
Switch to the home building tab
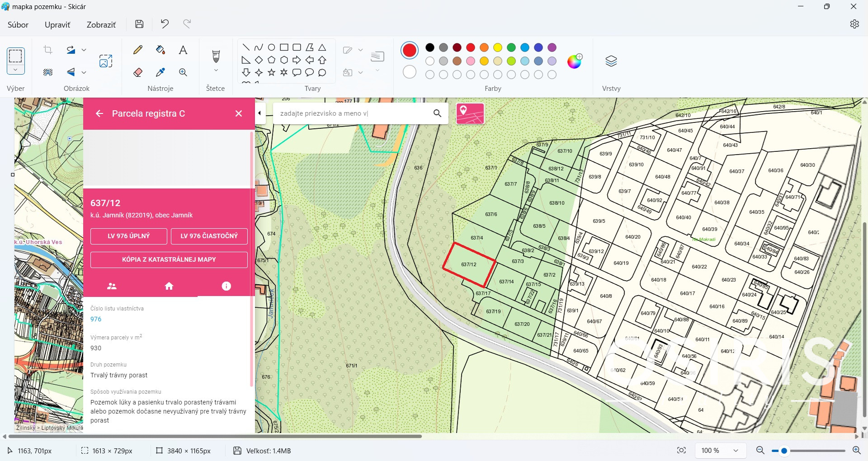coord(169,286)
